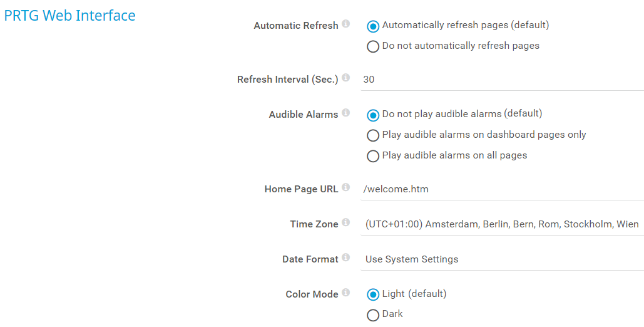This screenshot has height=327, width=644.
Task: Expand the Date Format dropdown
Action: [502, 259]
